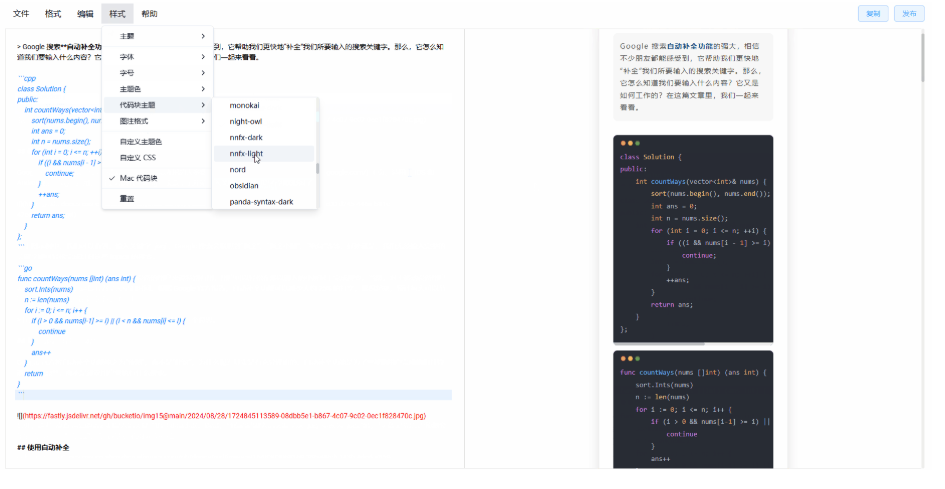The width and height of the screenshot is (945, 489).
Task: Click the '```go' line in editor
Action: [x=25, y=268]
